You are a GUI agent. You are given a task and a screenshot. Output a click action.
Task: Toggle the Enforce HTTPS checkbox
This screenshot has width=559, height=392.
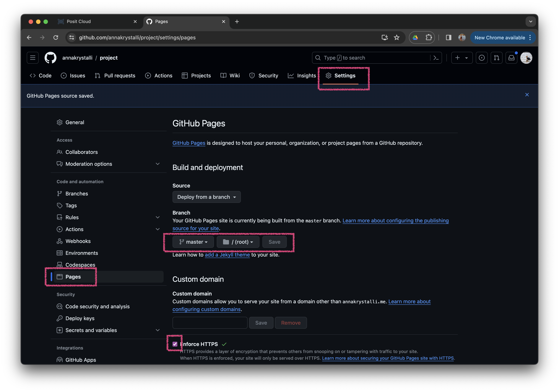[175, 344]
